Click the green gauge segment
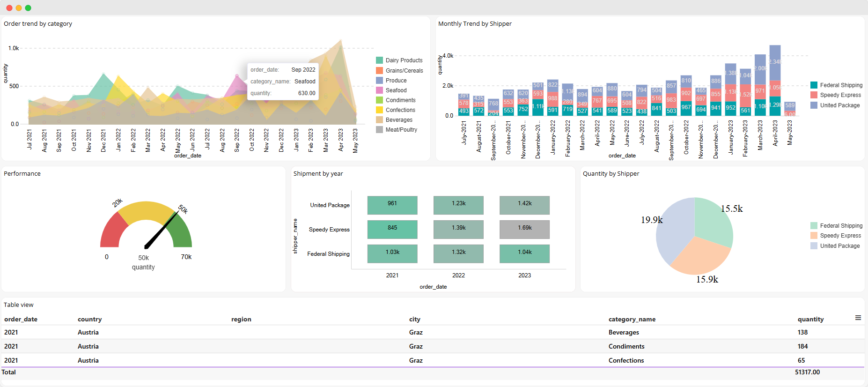The image size is (868, 387). click(182, 232)
